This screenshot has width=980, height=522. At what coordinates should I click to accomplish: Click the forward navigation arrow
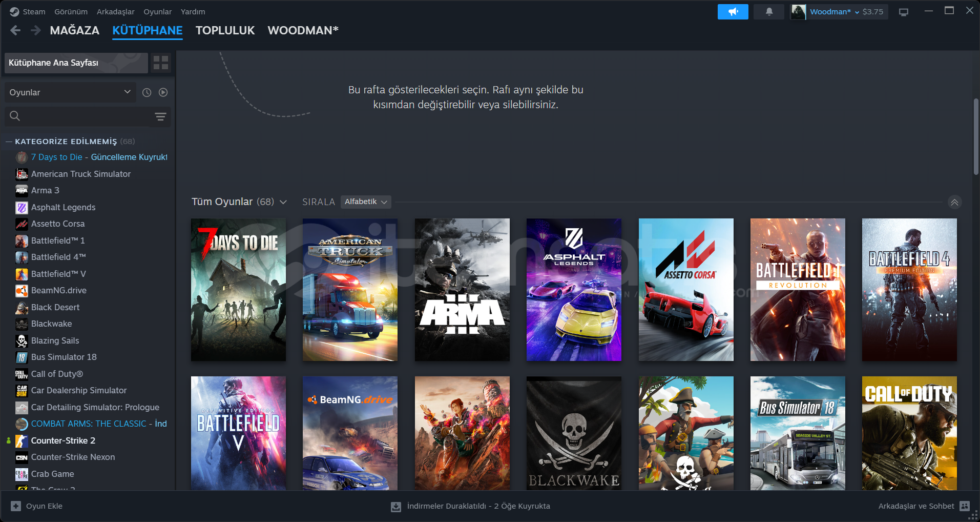(x=35, y=30)
